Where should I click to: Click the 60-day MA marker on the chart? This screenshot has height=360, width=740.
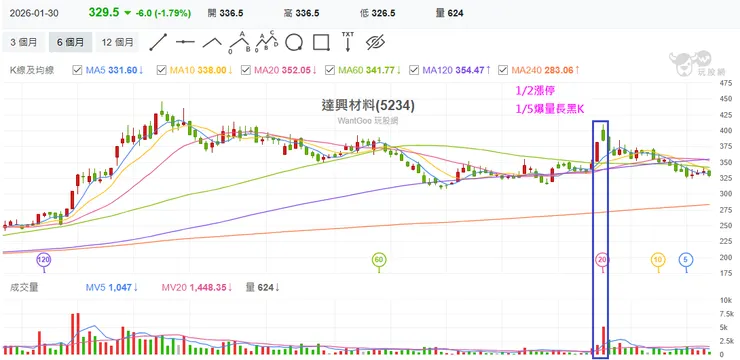[x=378, y=260]
